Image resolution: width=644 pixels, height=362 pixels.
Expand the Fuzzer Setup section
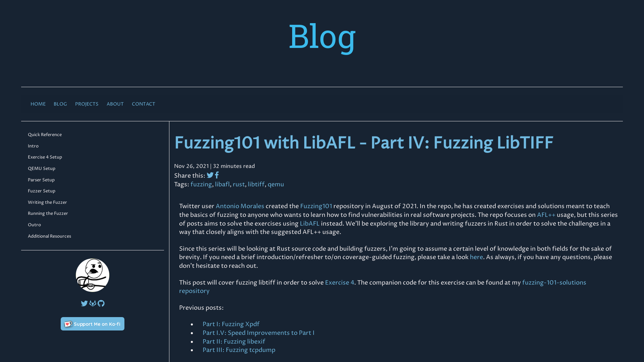[x=42, y=191]
